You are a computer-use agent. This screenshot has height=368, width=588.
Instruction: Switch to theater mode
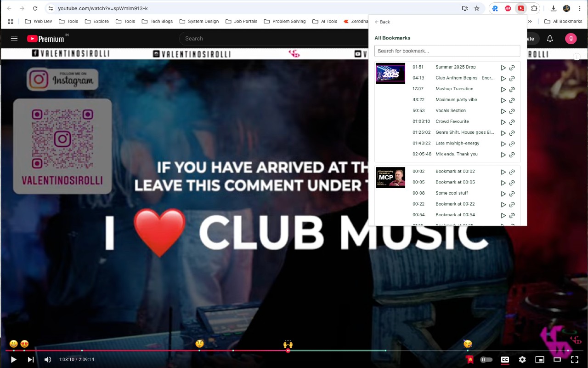557,359
